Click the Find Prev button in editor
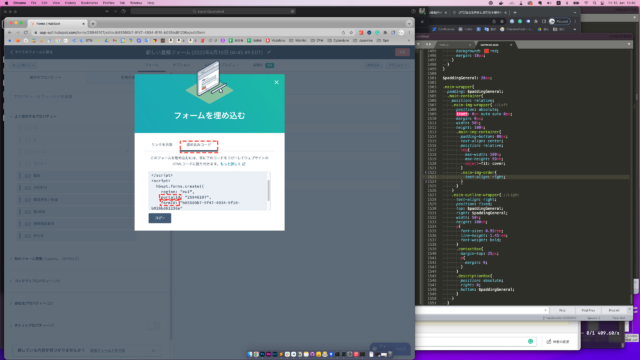The height and width of the screenshot is (360, 640). [x=588, y=310]
